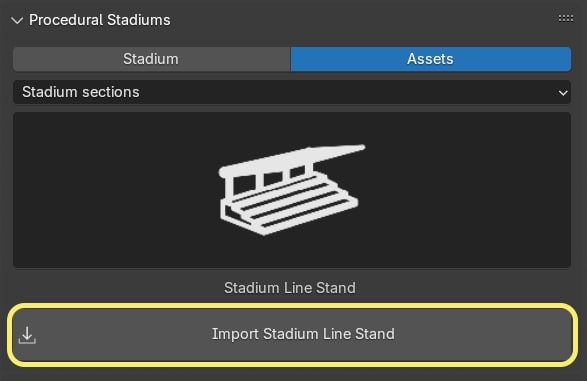Image resolution: width=587 pixels, height=381 pixels.
Task: Open the Stadium sections dropdown
Action: tap(292, 92)
